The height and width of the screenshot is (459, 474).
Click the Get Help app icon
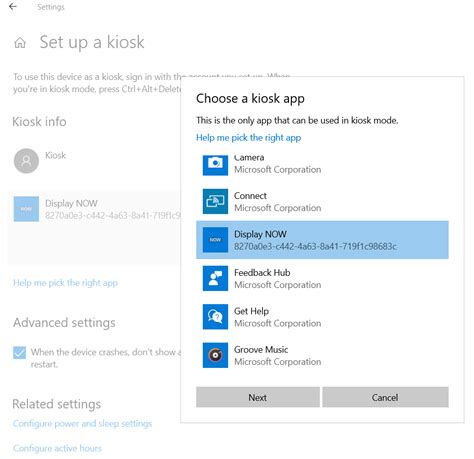tap(215, 317)
